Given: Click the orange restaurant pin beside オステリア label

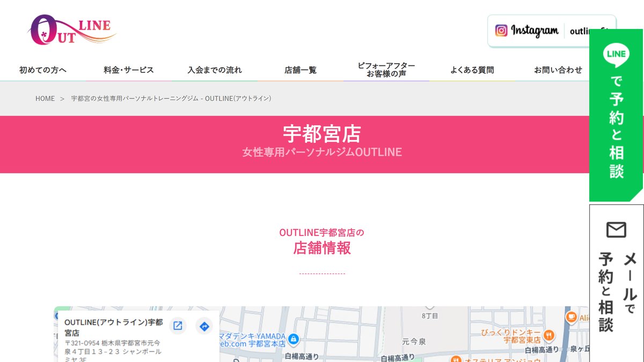Looking at the screenshot, I should 456,360.
